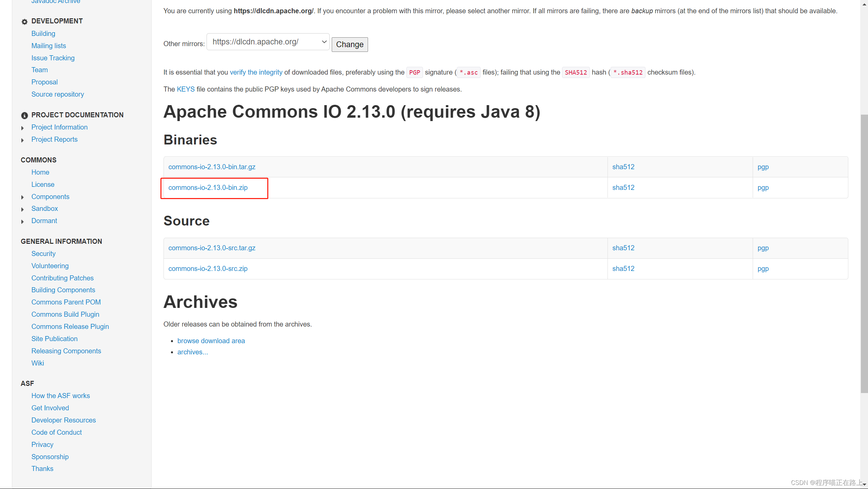Open Mailing lists sidebar link
This screenshot has width=868, height=489.
(x=49, y=46)
